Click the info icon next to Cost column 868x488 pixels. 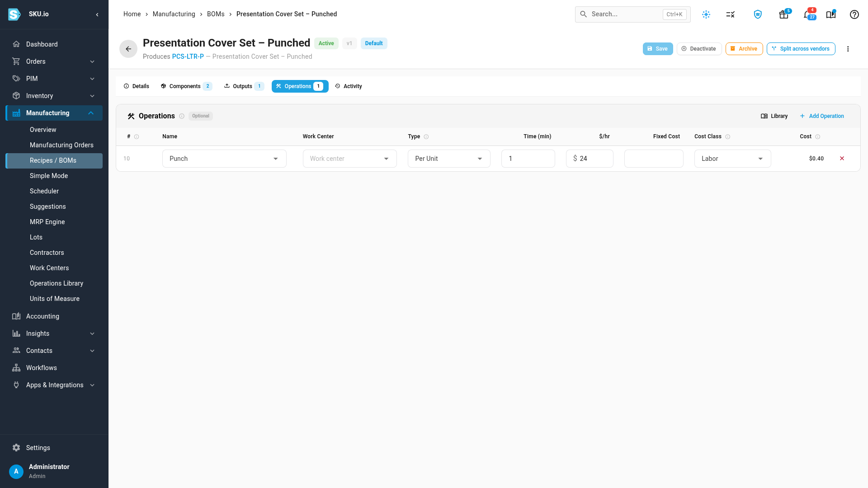pyautogui.click(x=818, y=137)
